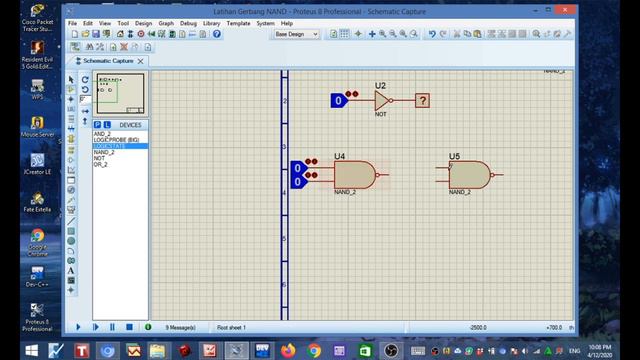
Task: Select OR_2 in the devices list
Action: [100, 164]
